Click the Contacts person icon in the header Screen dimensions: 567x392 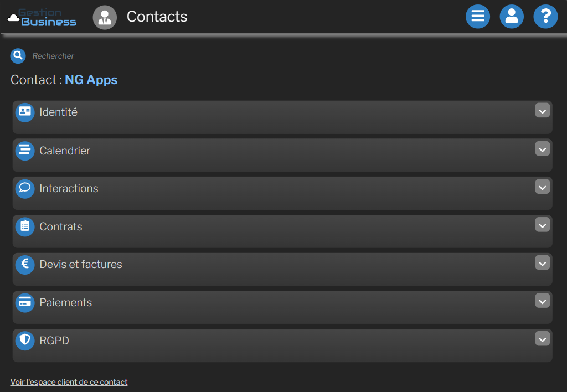point(105,17)
